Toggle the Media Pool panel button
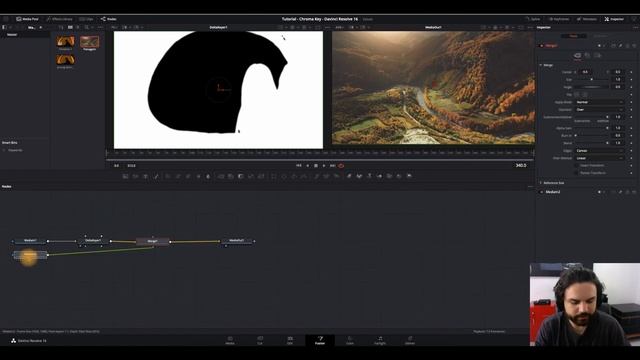640x360 pixels. (27, 19)
